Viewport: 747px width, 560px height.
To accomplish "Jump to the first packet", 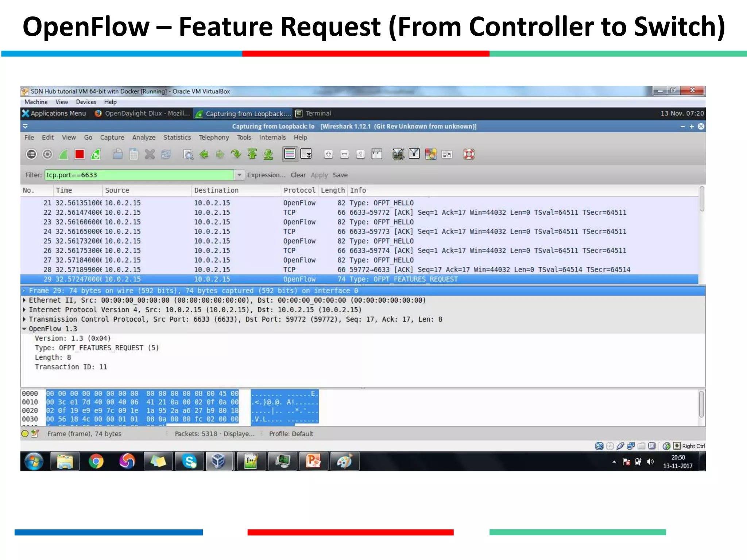I will (x=252, y=154).
